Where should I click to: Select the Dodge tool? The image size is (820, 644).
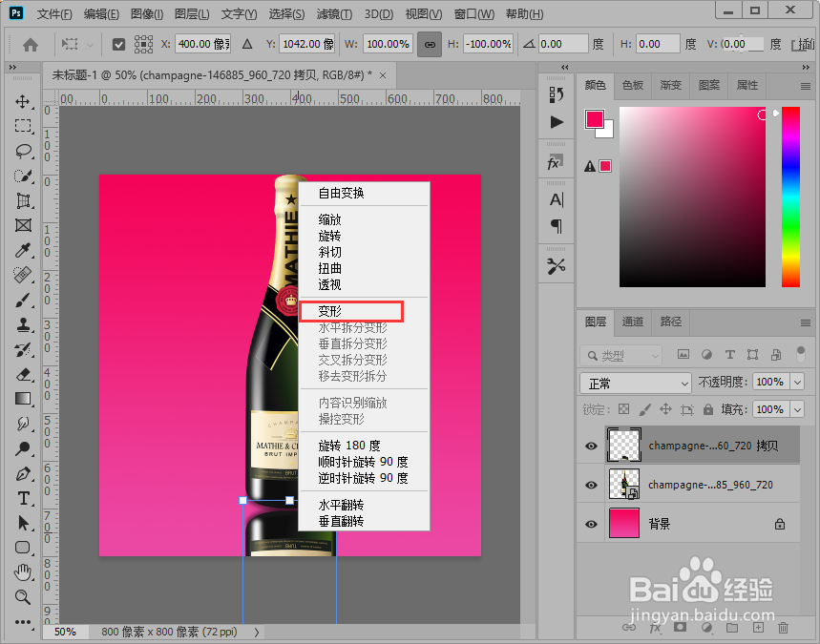[x=23, y=448]
